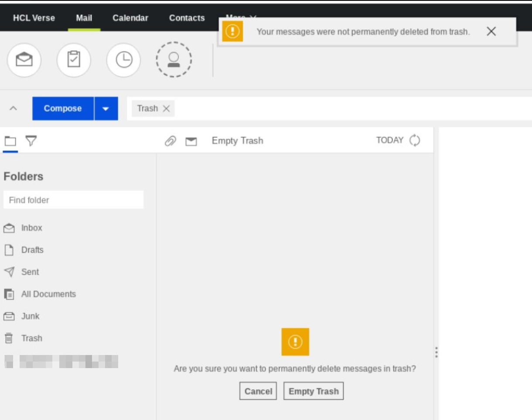Open the Calendar tab
Image resolution: width=532 pixels, height=420 pixels.
130,18
